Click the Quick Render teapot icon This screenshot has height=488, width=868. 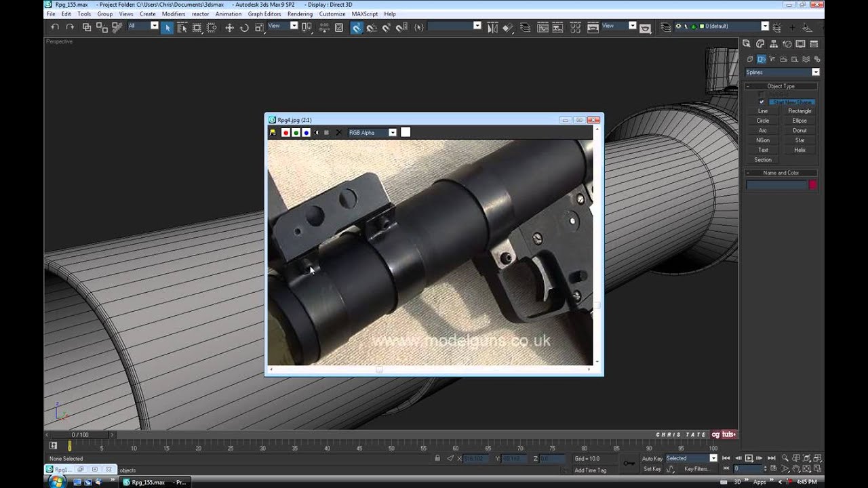[x=645, y=28]
